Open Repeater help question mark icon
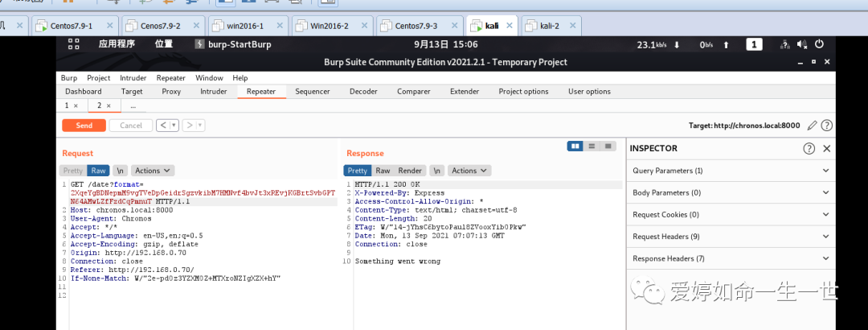 click(826, 126)
